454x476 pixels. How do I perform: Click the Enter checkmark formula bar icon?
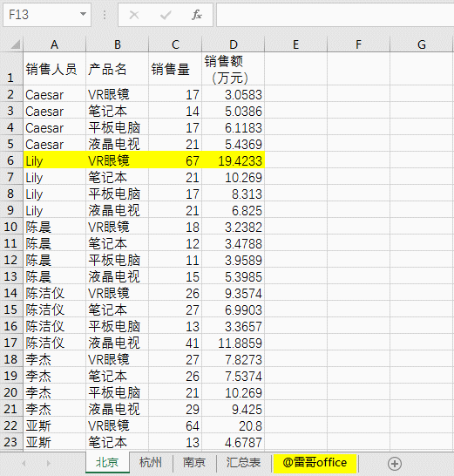[166, 15]
